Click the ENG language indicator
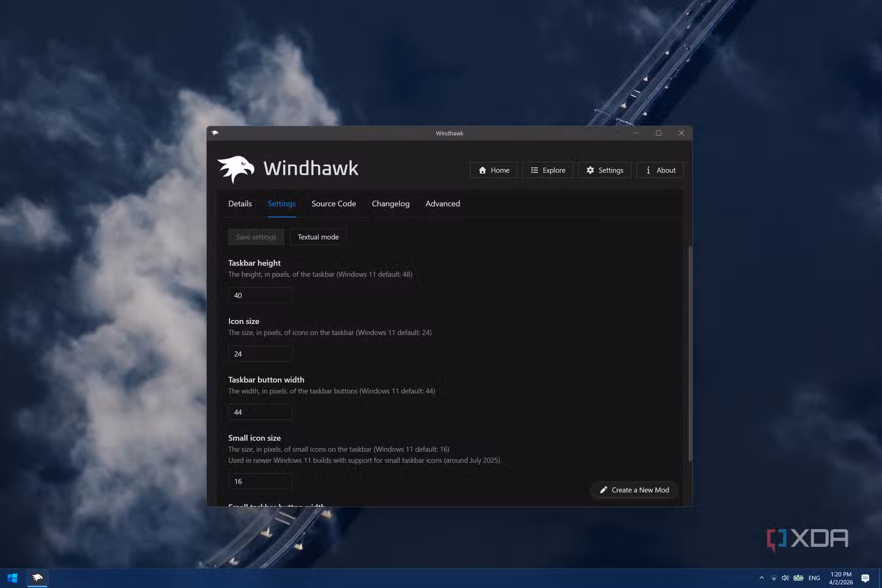 tap(814, 578)
